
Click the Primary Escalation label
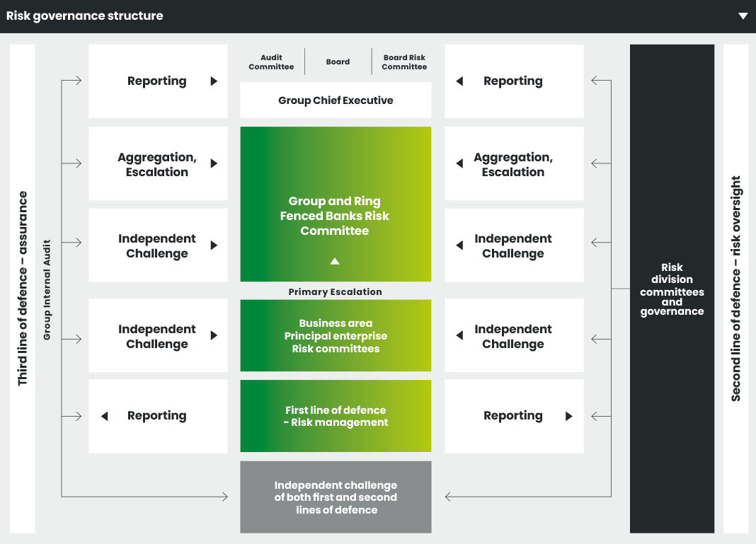coord(335,291)
